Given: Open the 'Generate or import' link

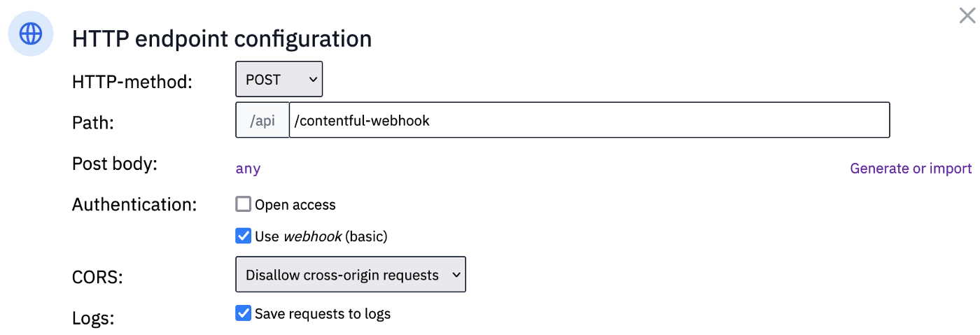Looking at the screenshot, I should click(911, 169).
